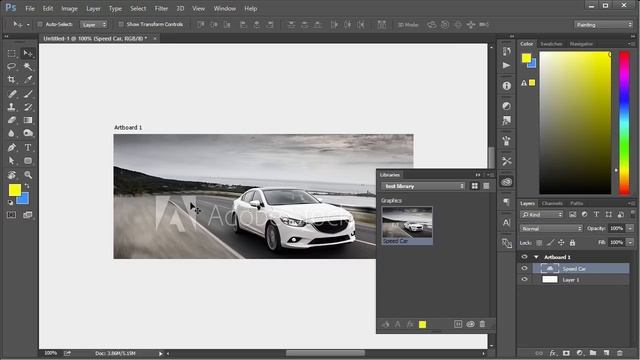
Task: Select the Lasso tool
Action: coord(11,66)
